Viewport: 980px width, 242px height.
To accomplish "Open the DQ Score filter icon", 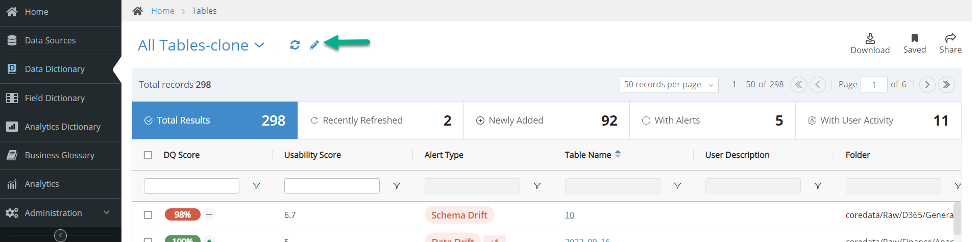I will click(257, 186).
